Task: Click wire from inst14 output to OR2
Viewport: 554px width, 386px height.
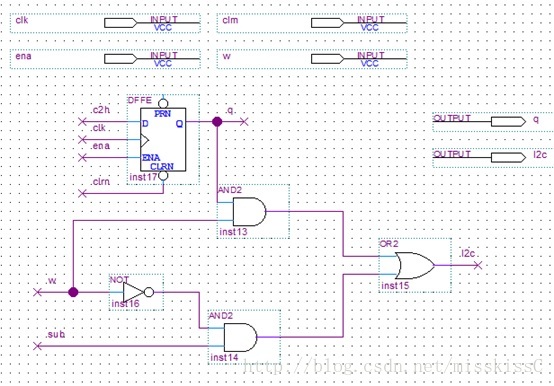Action: 343,305
